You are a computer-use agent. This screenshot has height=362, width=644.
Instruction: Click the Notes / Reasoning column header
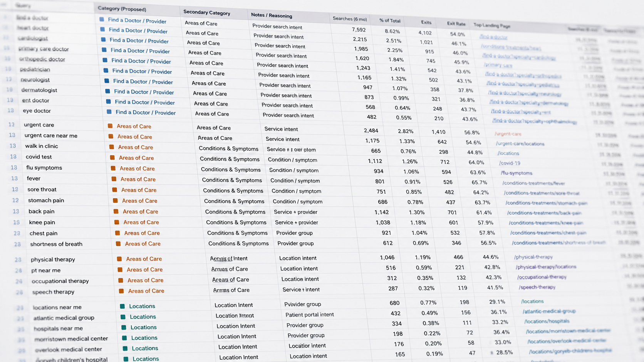(272, 15)
